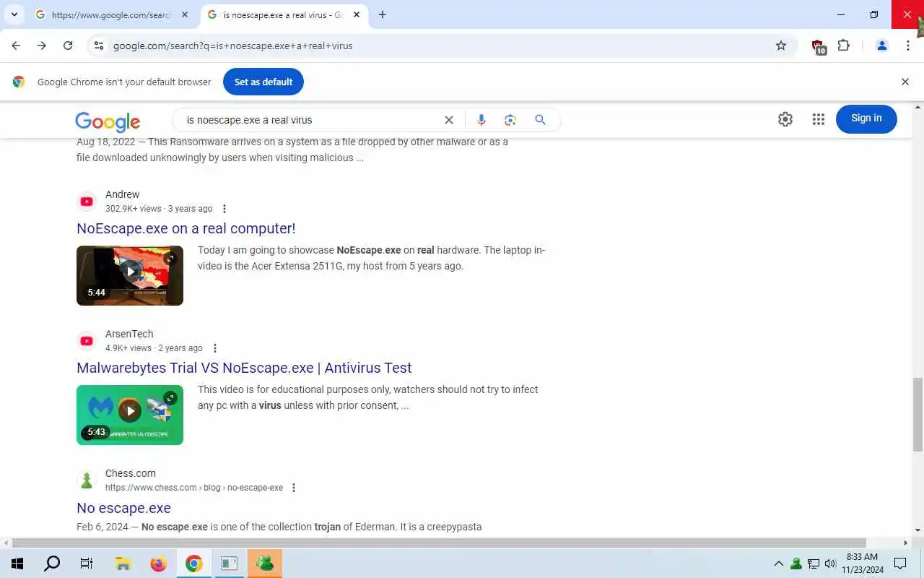Click Set as default button
This screenshot has width=924, height=578.
[263, 82]
